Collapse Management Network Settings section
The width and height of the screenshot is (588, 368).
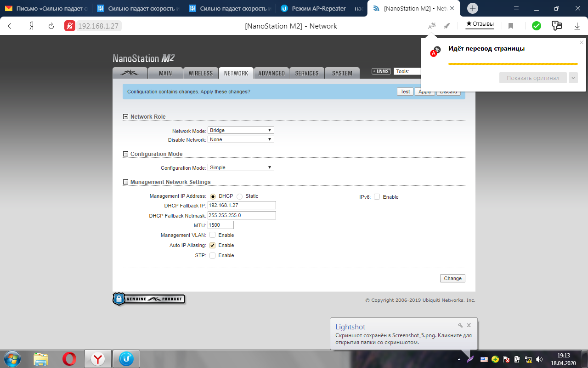(x=125, y=182)
